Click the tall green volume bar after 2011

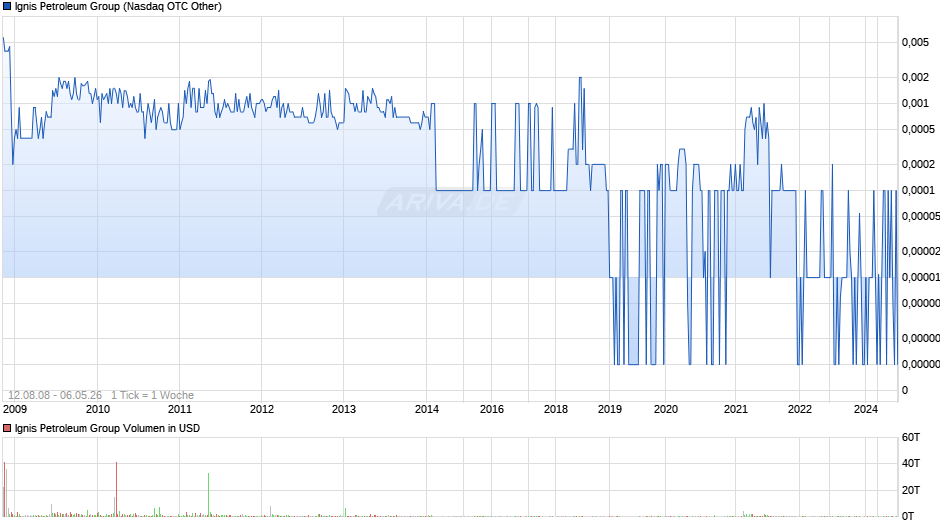click(209, 495)
